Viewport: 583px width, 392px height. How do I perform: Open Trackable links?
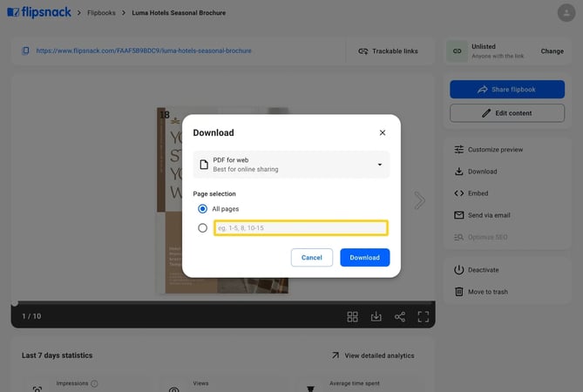tap(388, 51)
